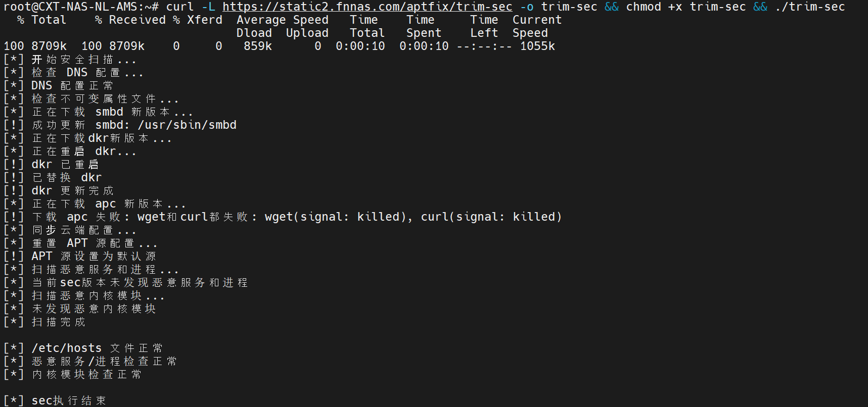Image resolution: width=868 pixels, height=407 pixels.
Task: Click the '未发现恶意内核模块' result line
Action: click(94, 309)
